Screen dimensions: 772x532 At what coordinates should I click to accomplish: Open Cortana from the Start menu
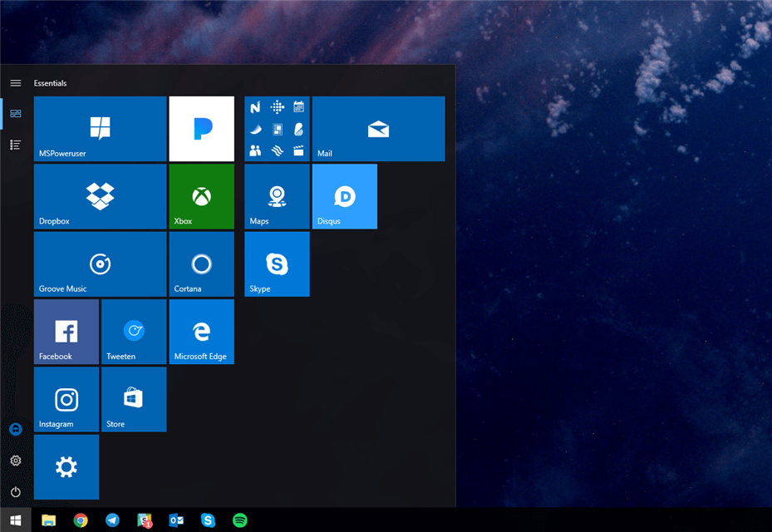[x=201, y=264]
